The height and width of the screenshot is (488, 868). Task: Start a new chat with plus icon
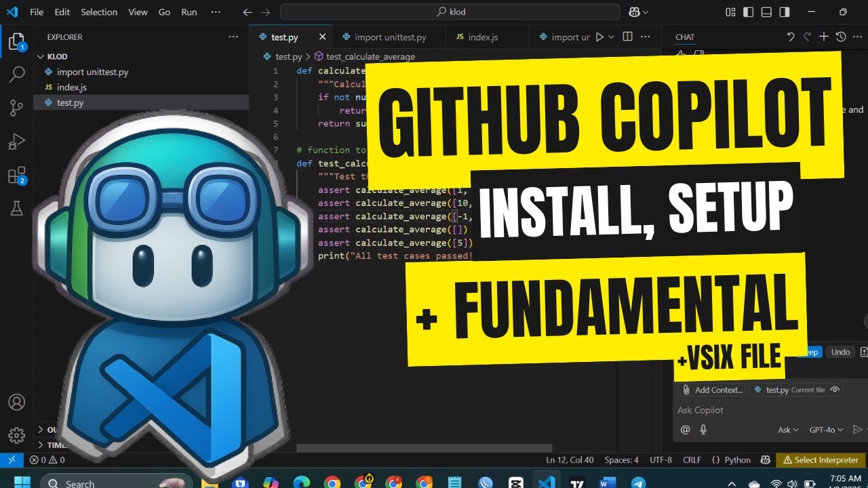[x=824, y=37]
